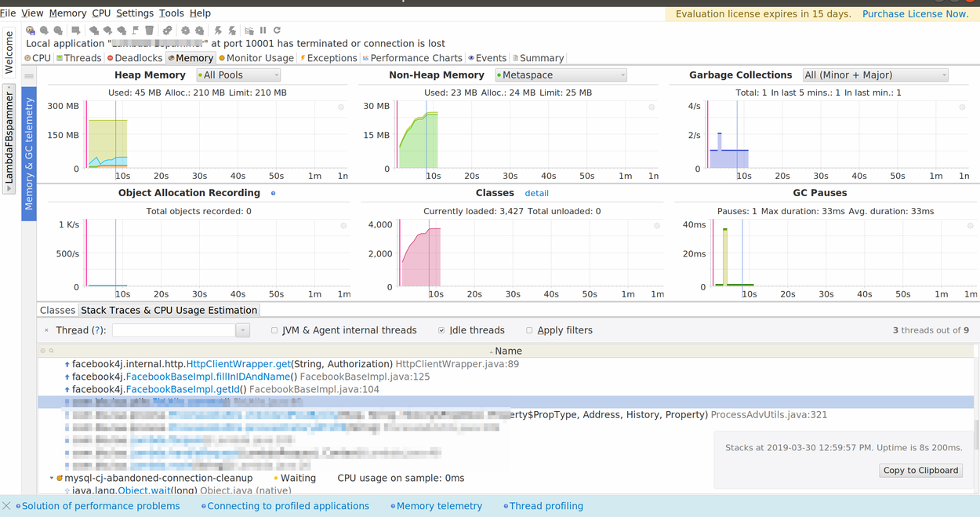
Task: Follow the Purchase License Now link
Action: pyautogui.click(x=915, y=14)
